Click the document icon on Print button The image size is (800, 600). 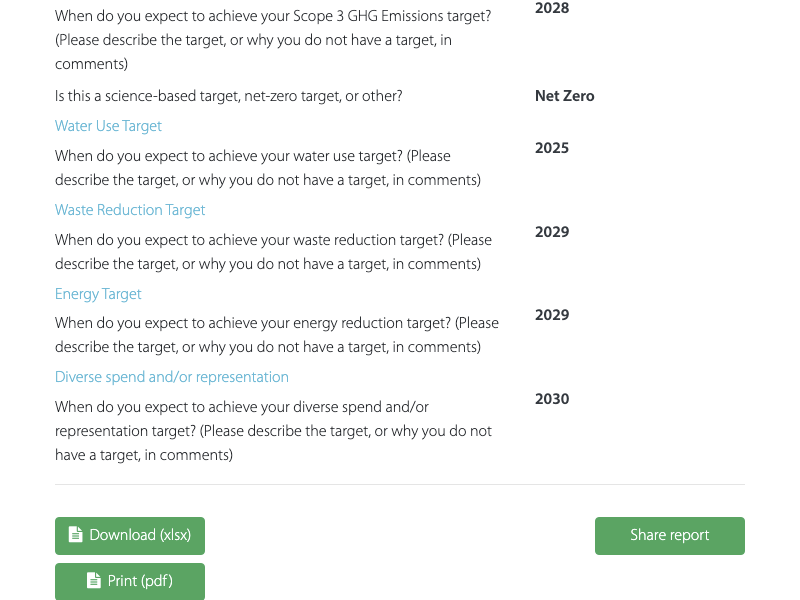[94, 581]
